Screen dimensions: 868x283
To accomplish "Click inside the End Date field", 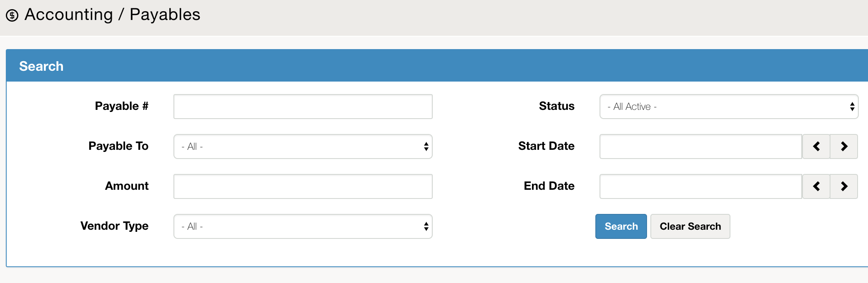I will click(700, 186).
